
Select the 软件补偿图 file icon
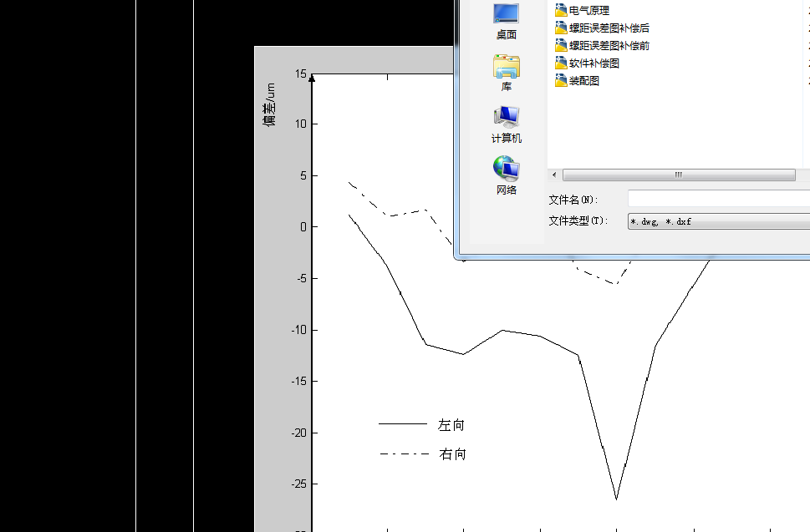561,63
